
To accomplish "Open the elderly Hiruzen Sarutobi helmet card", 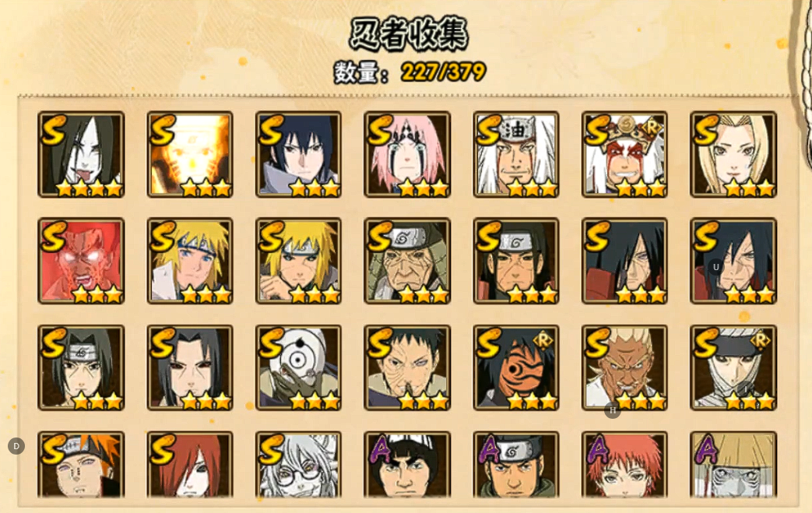I will (x=407, y=261).
